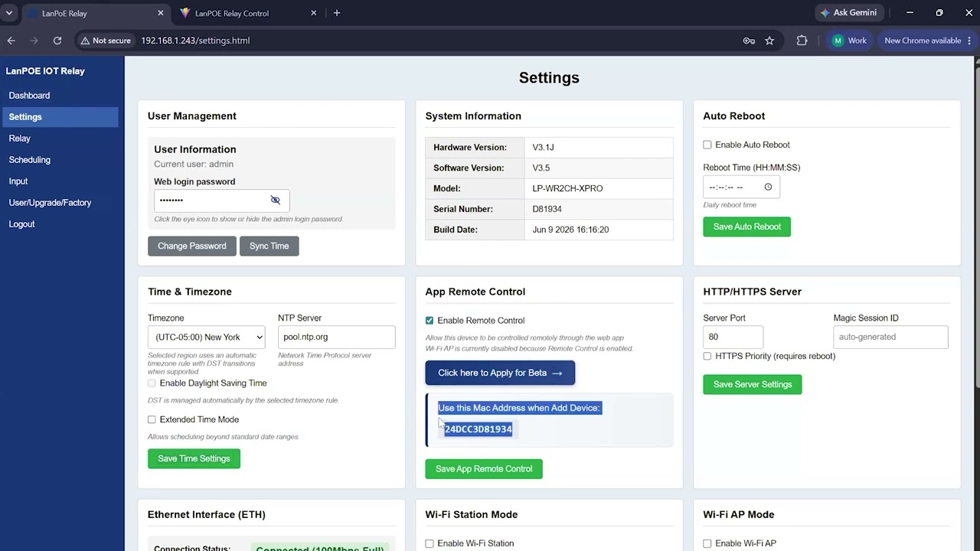Click the NTP Server input field
The height and width of the screenshot is (551, 980).
click(337, 337)
